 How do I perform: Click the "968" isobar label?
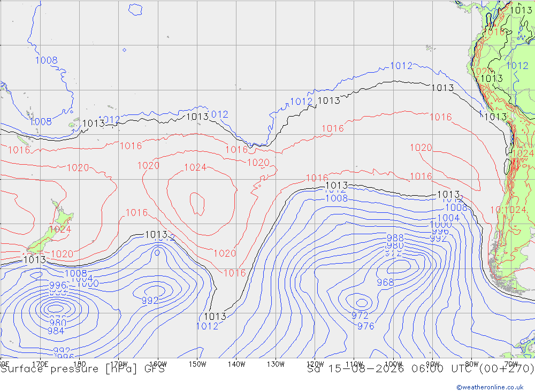coord(385,282)
